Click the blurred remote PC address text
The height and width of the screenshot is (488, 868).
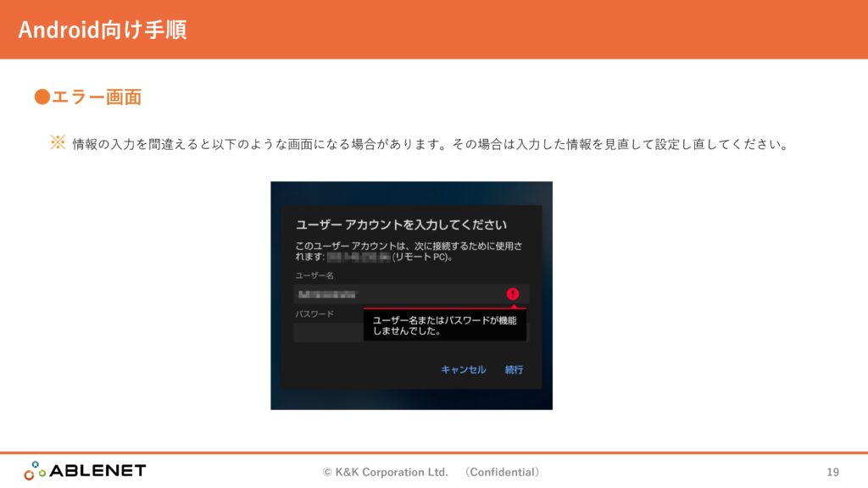(x=358, y=256)
